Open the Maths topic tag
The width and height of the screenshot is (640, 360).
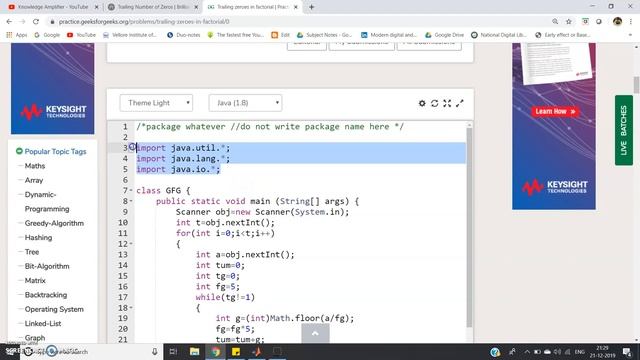coord(35,166)
